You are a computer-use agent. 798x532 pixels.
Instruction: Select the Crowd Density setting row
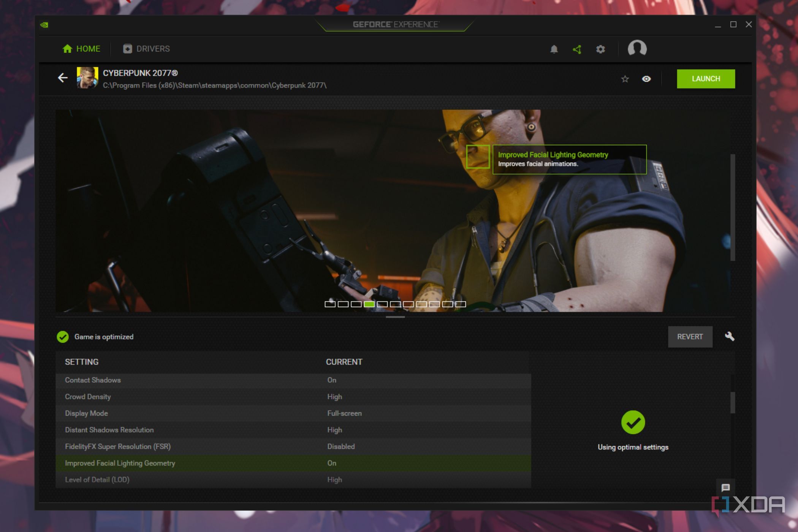[293, 397]
